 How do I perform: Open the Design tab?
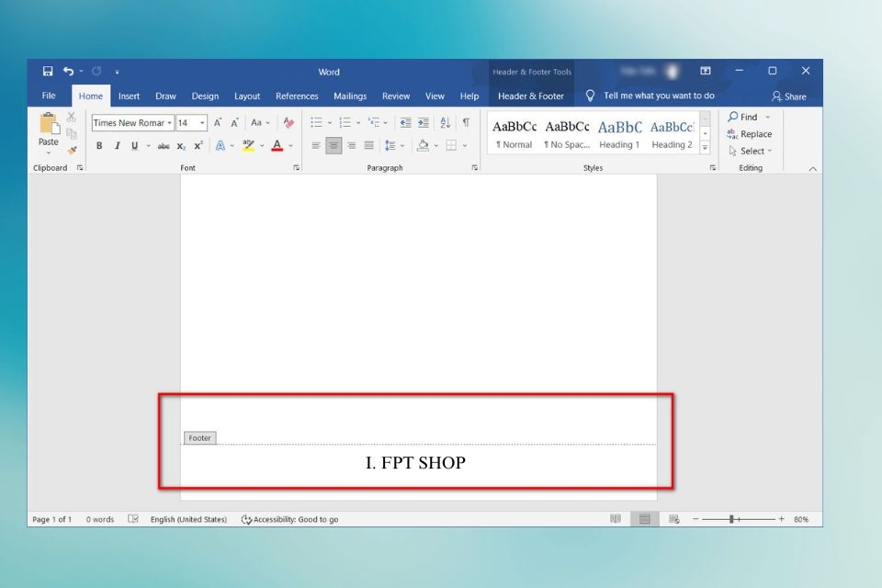pyautogui.click(x=205, y=96)
